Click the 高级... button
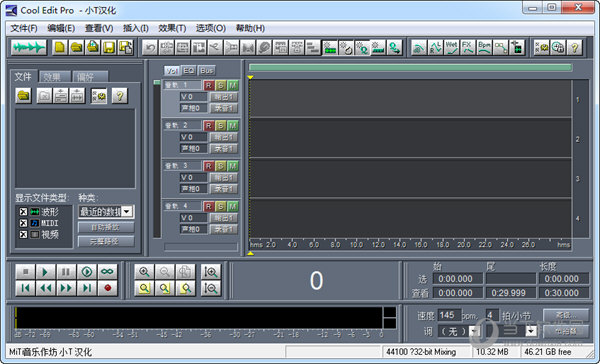Screen dimensions: 600x364 tap(566, 315)
